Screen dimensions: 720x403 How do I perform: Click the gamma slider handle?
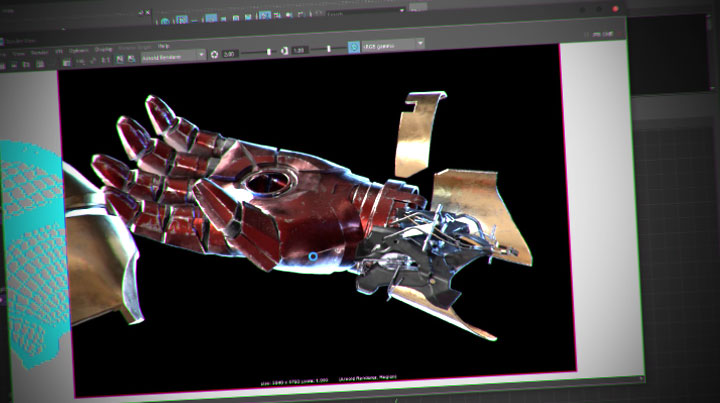point(328,48)
